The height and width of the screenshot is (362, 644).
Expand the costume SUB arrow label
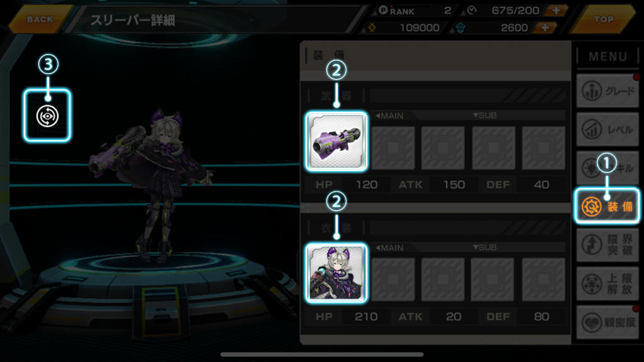485,248
